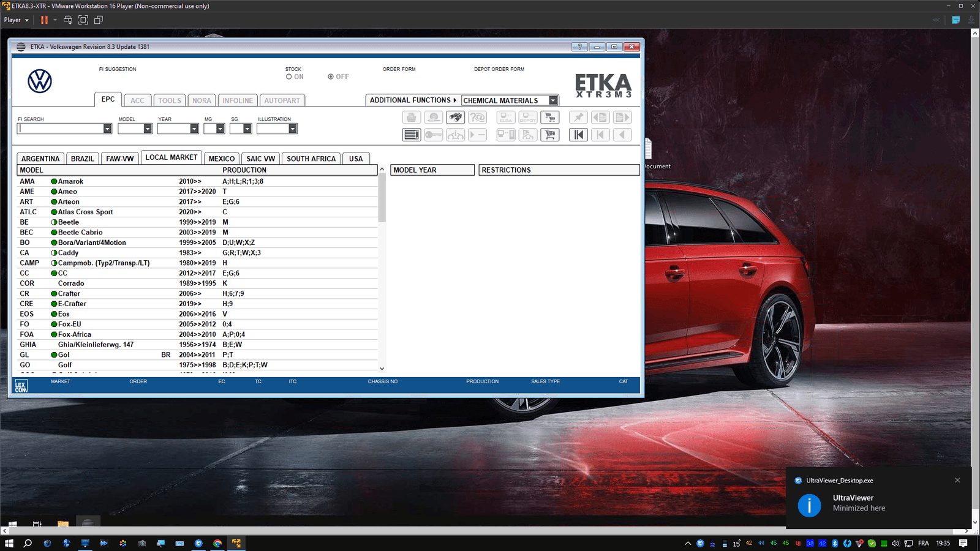
Task: Click the taskbar search magnifier
Action: pos(28,543)
